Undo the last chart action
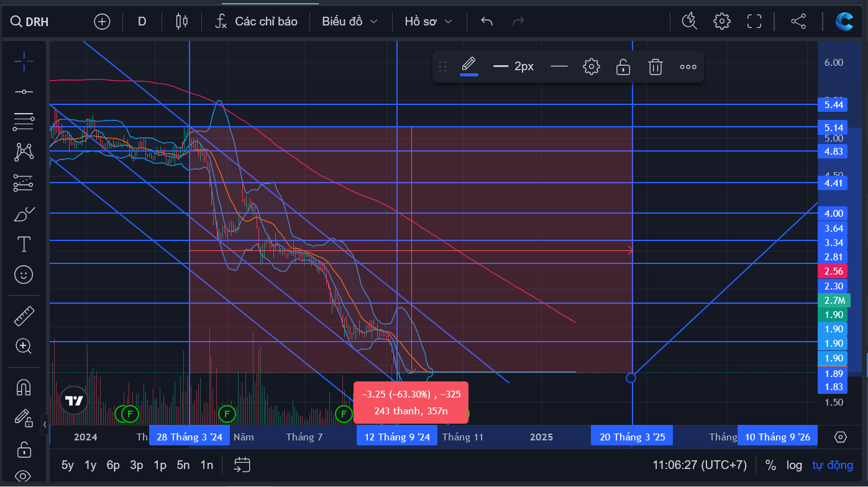The height and width of the screenshot is (487, 868). coord(487,22)
